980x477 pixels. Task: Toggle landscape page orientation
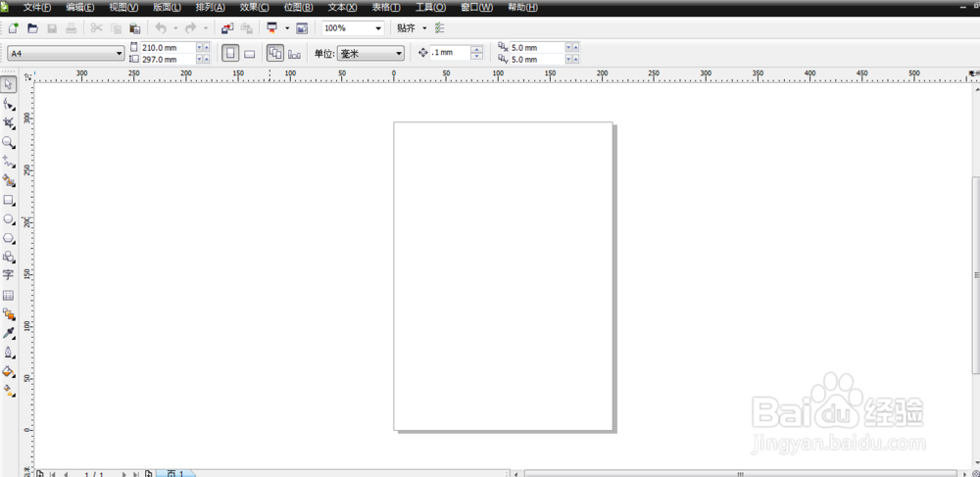[249, 54]
